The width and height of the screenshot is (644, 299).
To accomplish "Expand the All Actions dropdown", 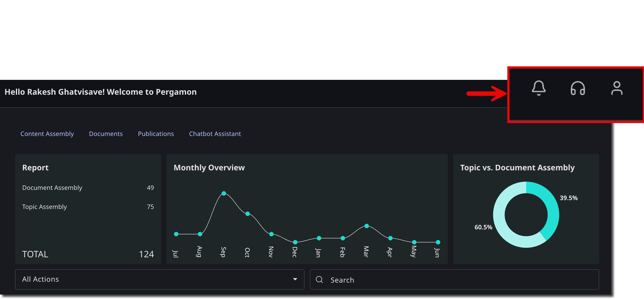I will pos(160,279).
